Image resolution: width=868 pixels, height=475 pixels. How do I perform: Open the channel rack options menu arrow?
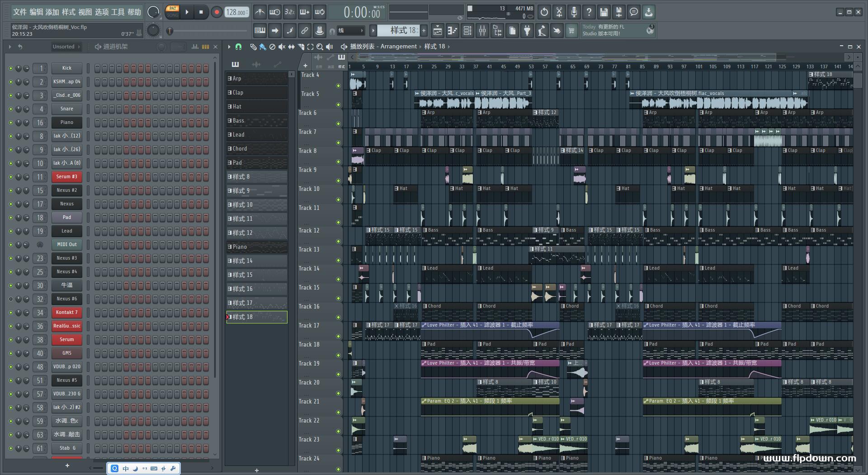(x=9, y=47)
